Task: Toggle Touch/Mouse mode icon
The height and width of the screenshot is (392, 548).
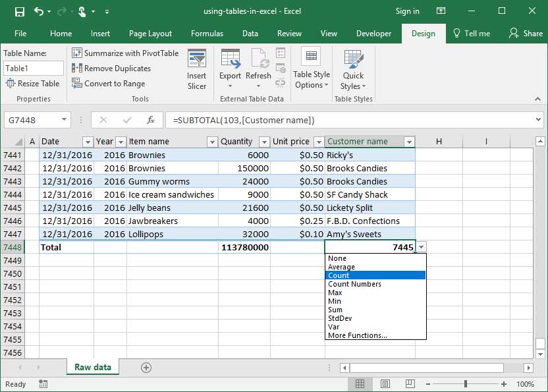Action: (82, 12)
